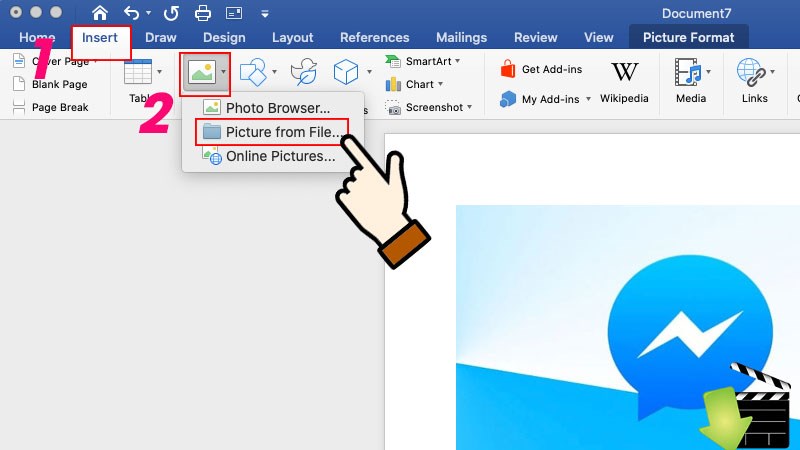Click the Screenshot camera icon
The image size is (800, 450).
(x=393, y=108)
